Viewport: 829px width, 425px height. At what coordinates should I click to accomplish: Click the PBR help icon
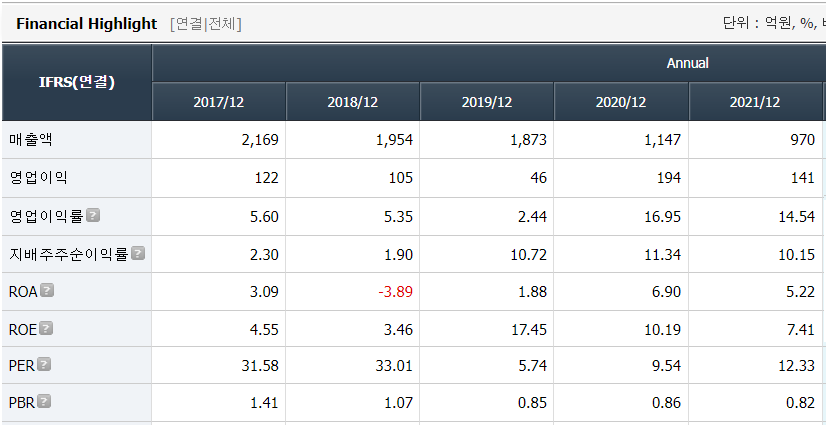(x=44, y=402)
